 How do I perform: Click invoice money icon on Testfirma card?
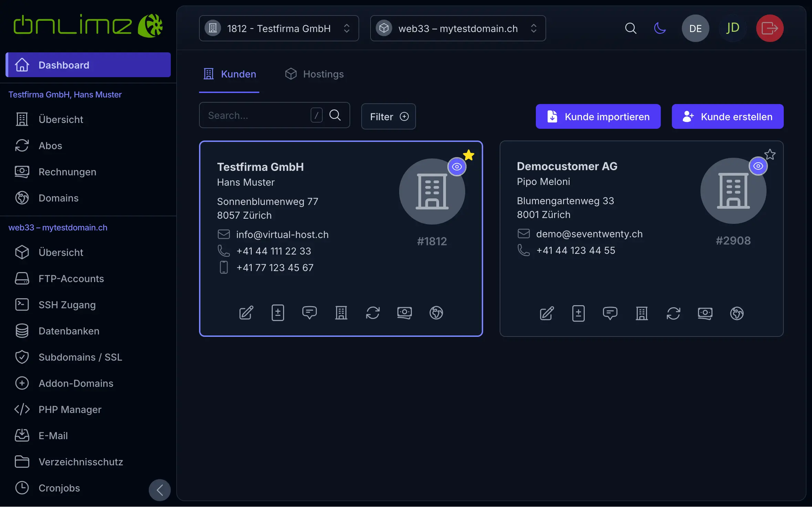(404, 313)
